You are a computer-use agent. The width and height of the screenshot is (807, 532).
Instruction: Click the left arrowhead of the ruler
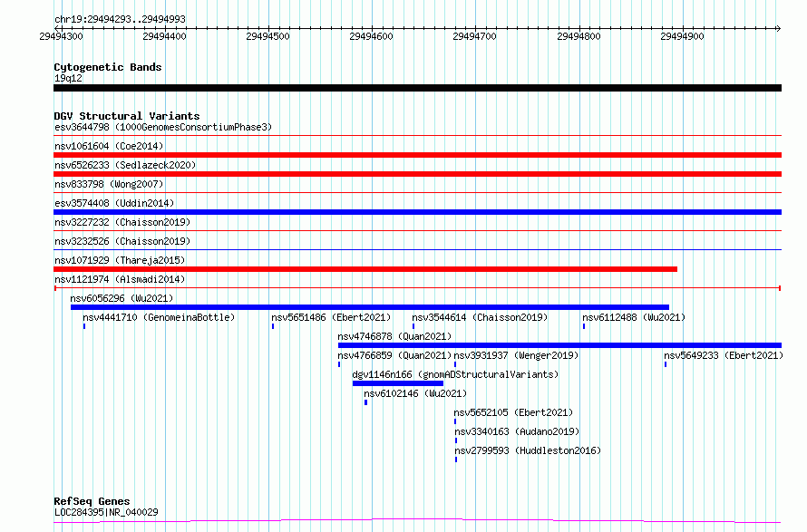pos(56,28)
